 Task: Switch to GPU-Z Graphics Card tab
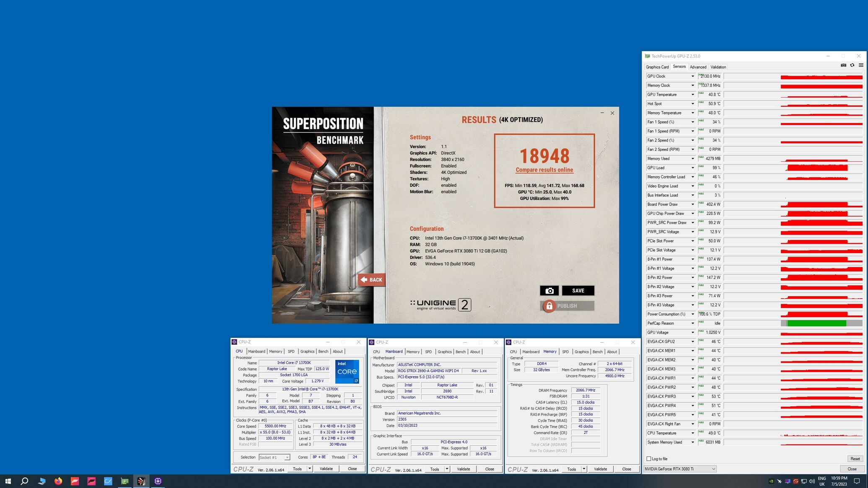point(657,67)
